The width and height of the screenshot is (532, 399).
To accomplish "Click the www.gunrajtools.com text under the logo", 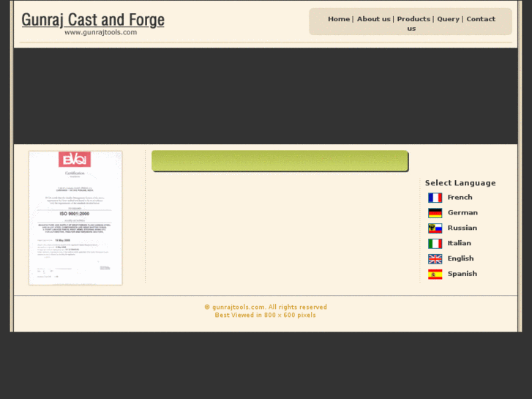I will tap(101, 32).
